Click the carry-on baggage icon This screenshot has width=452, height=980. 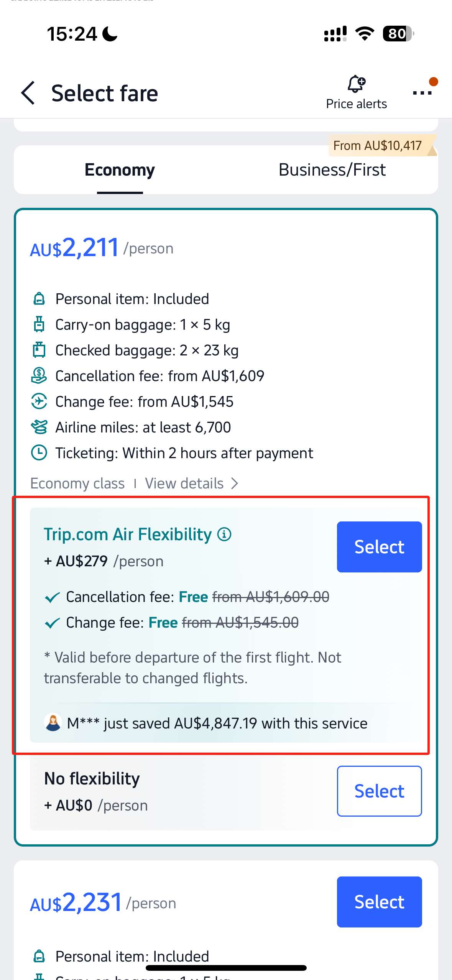(39, 324)
